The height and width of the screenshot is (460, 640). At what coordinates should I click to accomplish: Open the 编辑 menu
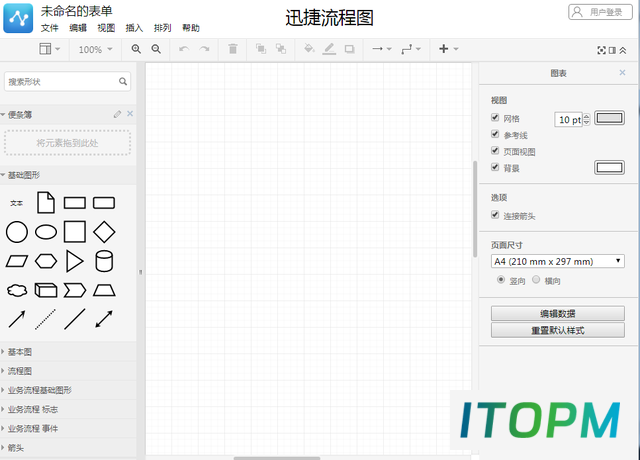[78, 28]
